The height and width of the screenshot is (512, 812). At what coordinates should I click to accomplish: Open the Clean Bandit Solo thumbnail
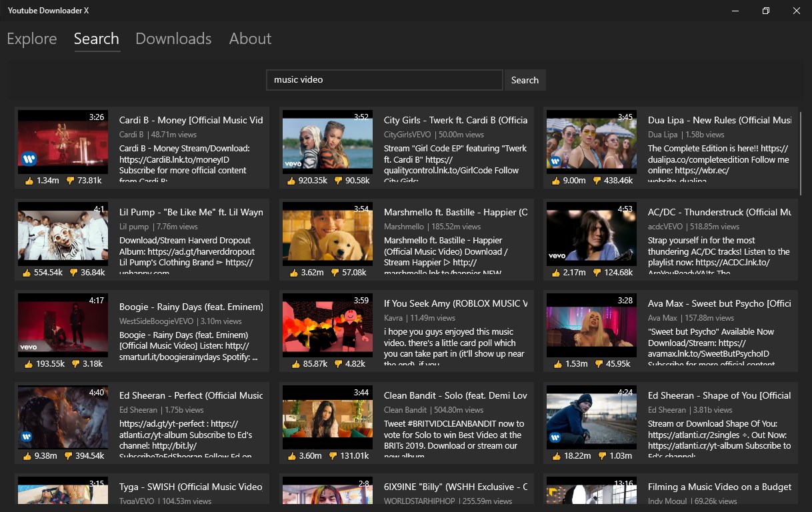point(327,417)
